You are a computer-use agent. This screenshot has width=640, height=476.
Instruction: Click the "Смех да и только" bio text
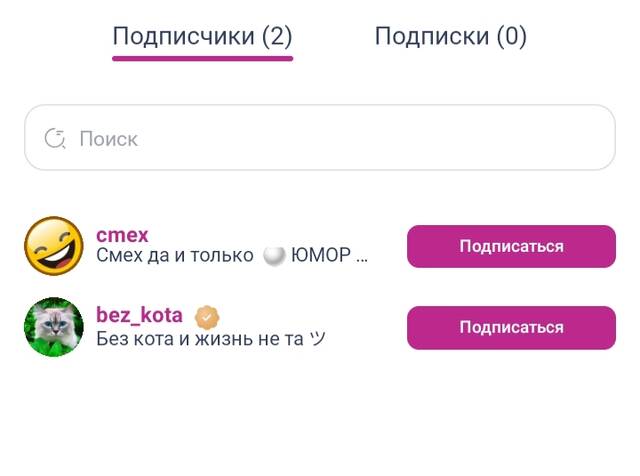pyautogui.click(x=175, y=256)
